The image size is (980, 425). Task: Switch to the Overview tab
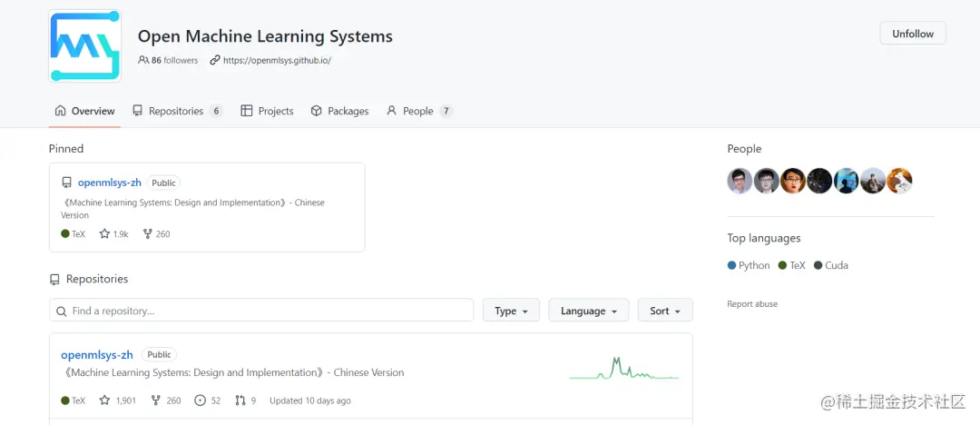[85, 111]
